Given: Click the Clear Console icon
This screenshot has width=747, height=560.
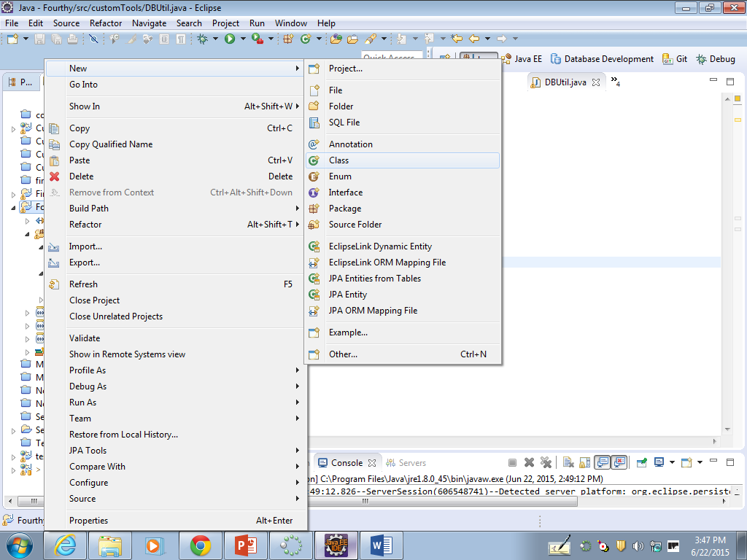Looking at the screenshot, I should (x=566, y=462).
